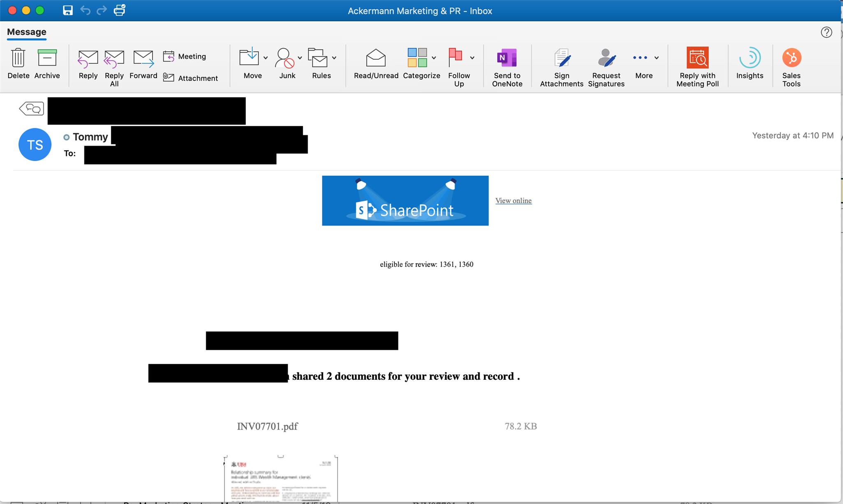
Task: Expand the Rules dropdown arrow
Action: pos(334,58)
